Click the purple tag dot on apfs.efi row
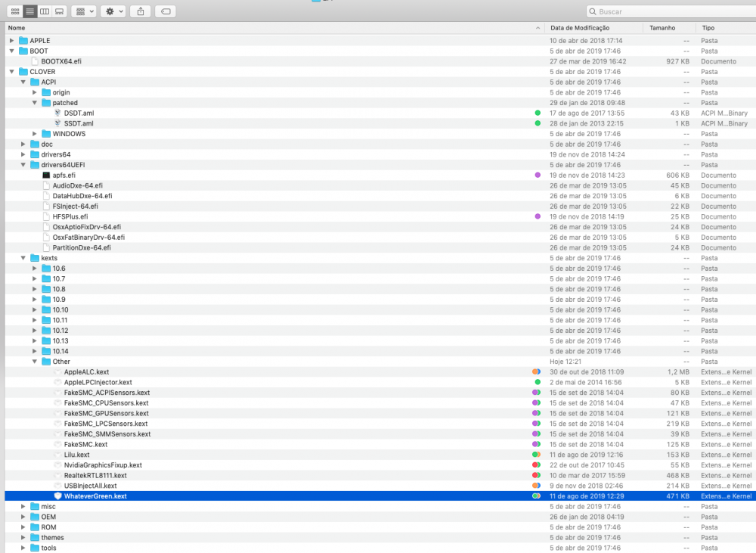Viewport: 756px width, 553px height. coord(538,176)
